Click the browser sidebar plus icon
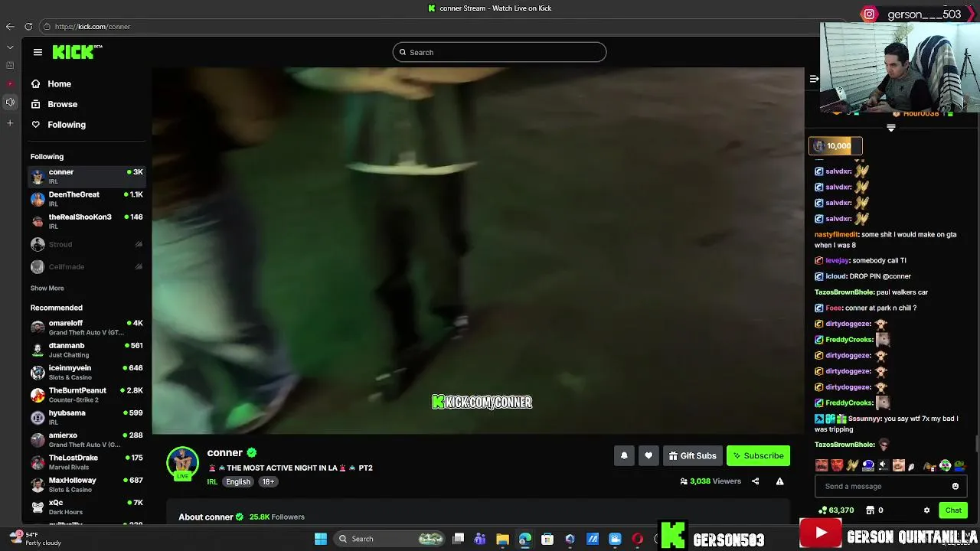This screenshot has width=980, height=551. [x=10, y=123]
